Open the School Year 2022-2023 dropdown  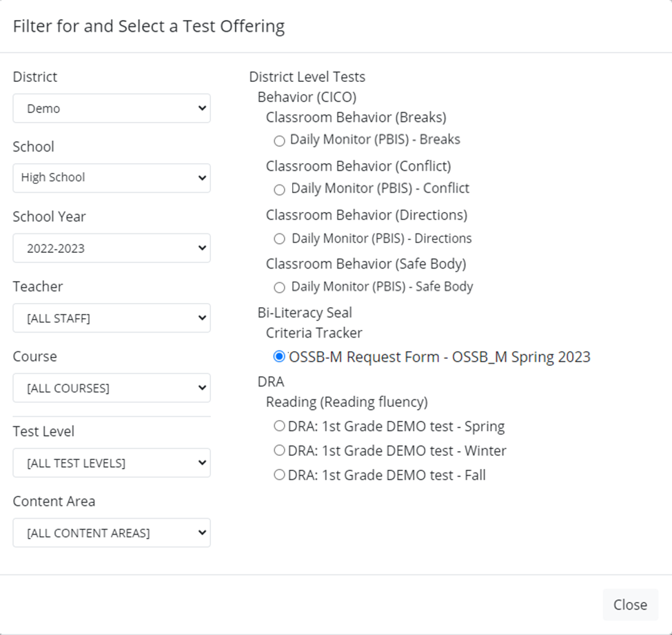point(112,248)
